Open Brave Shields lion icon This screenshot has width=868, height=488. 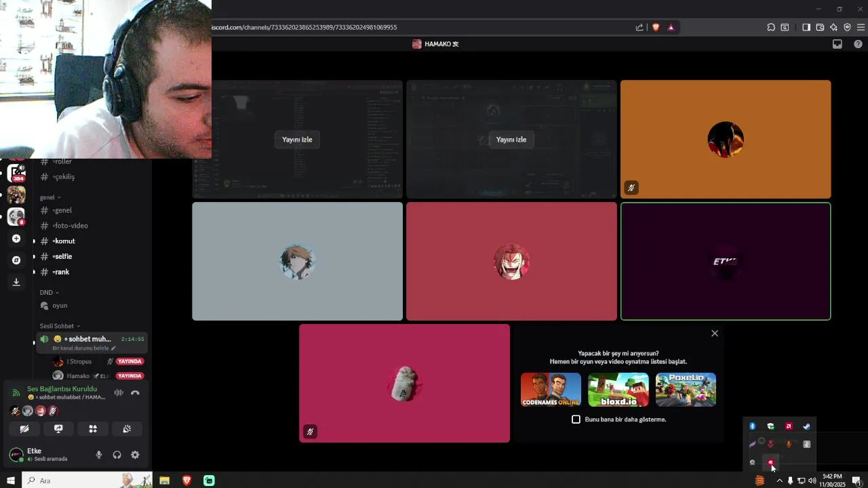656,27
